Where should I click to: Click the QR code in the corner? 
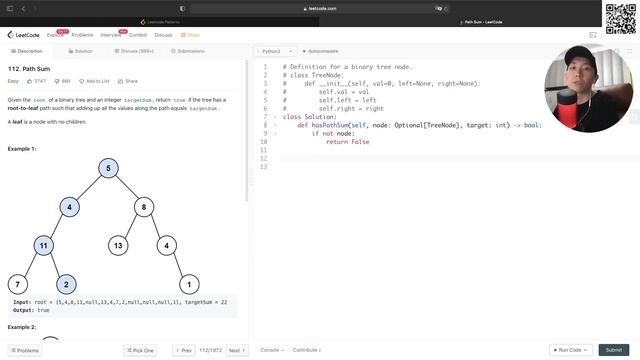click(621, 19)
